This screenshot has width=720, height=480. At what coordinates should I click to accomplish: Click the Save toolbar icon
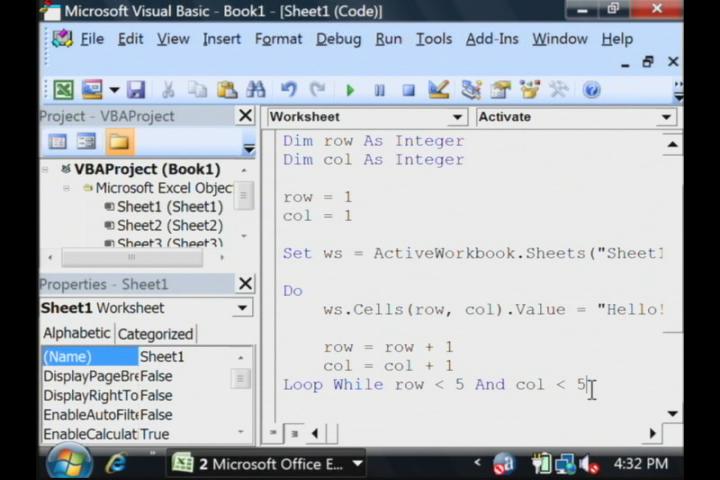coord(136,90)
